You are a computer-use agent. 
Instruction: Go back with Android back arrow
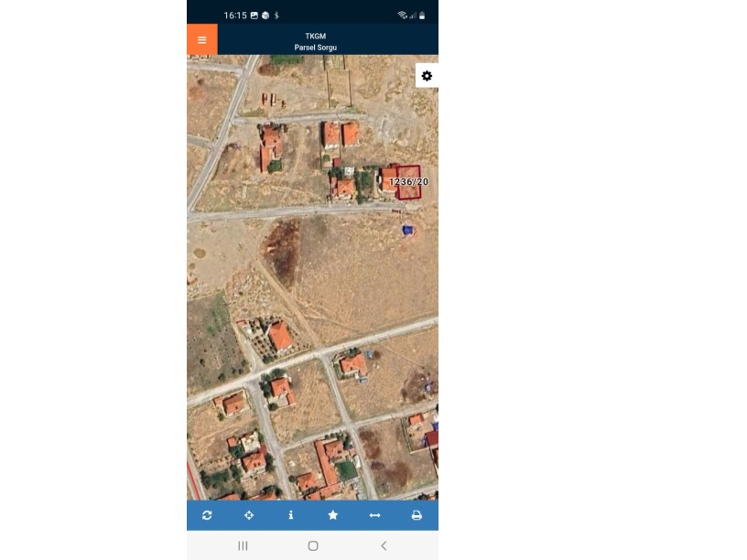tap(384, 545)
